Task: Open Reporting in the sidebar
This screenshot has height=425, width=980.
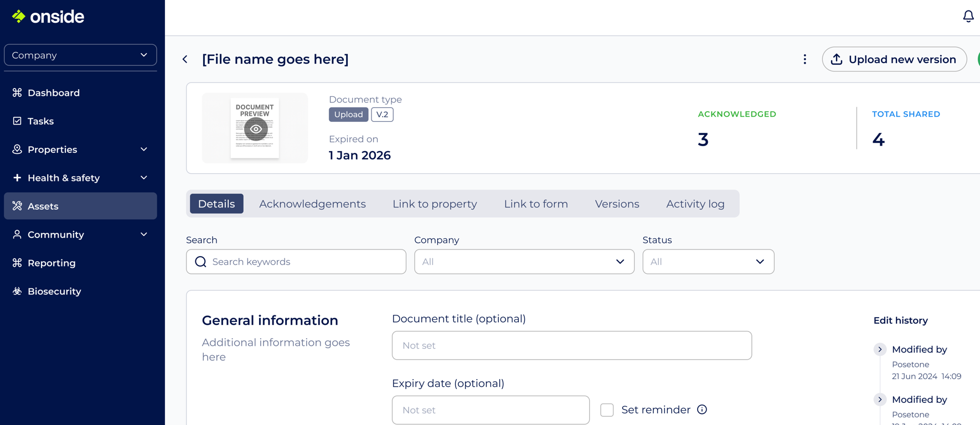Action: [x=51, y=263]
